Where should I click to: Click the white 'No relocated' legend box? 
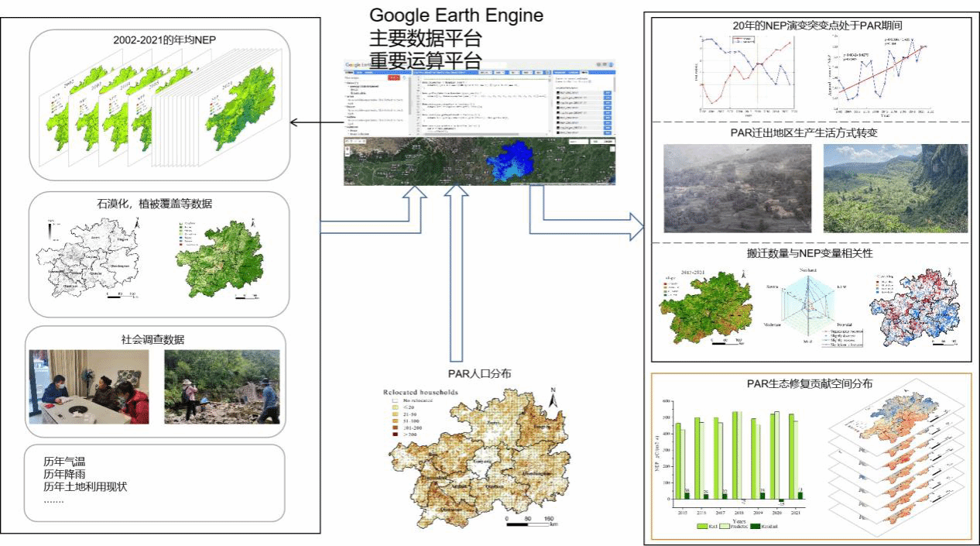point(394,401)
